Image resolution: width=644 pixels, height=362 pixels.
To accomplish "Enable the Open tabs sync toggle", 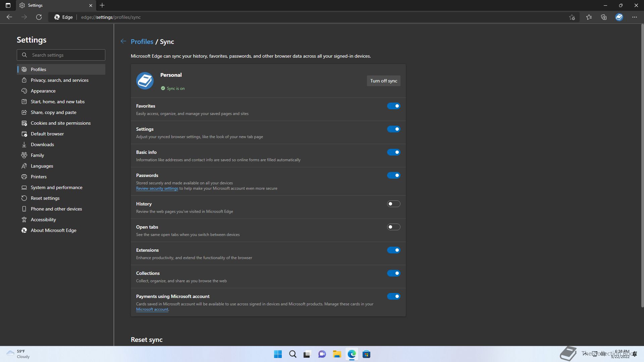I will (x=393, y=227).
